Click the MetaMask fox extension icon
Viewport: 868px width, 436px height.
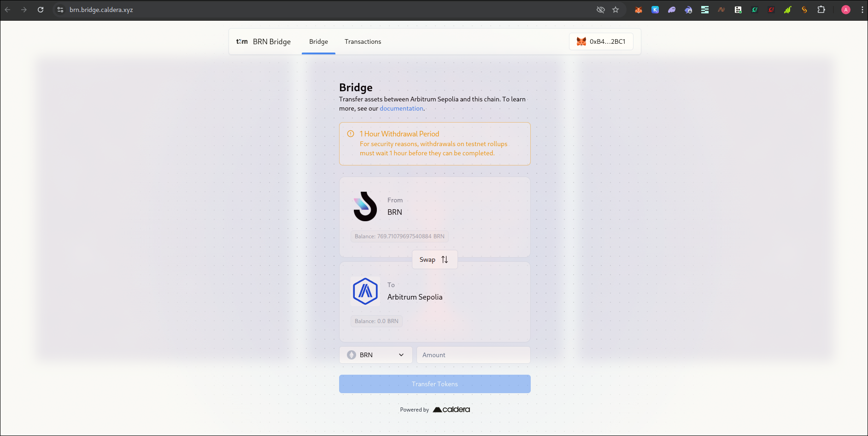(639, 10)
